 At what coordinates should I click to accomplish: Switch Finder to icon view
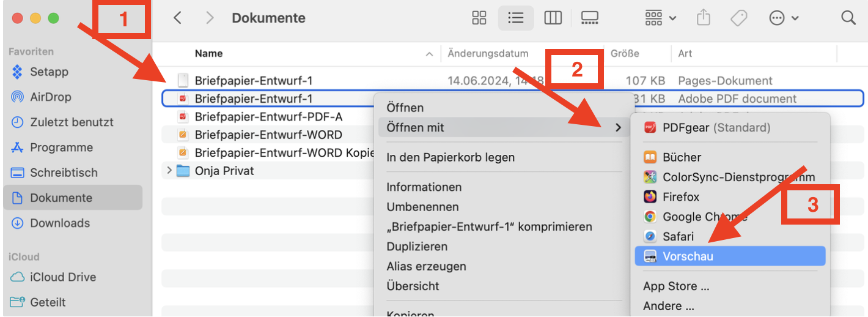pos(479,18)
